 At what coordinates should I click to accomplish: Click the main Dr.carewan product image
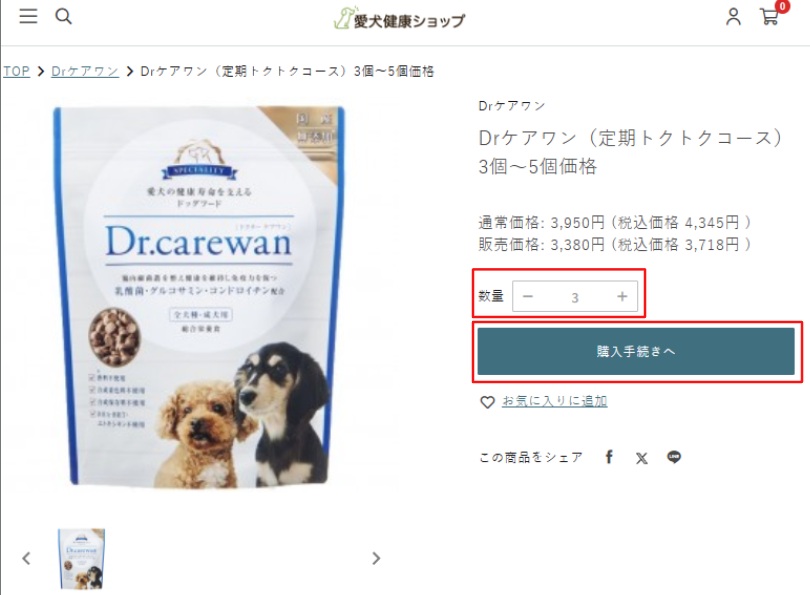(x=199, y=296)
